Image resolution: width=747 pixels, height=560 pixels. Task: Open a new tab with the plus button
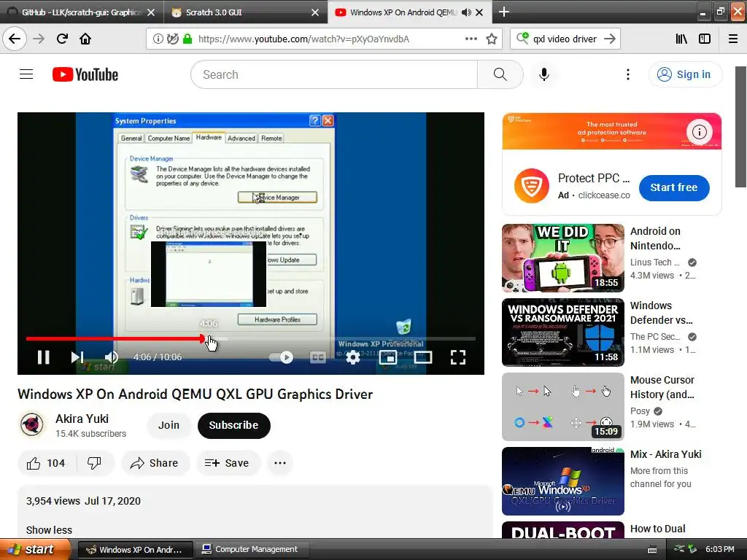click(504, 12)
